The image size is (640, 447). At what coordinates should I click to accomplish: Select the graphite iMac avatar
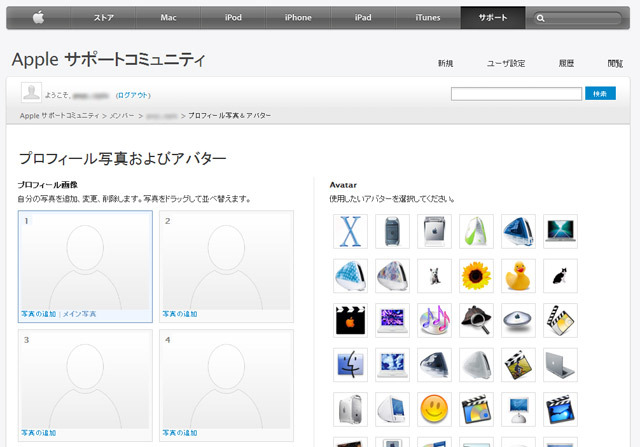point(434,365)
